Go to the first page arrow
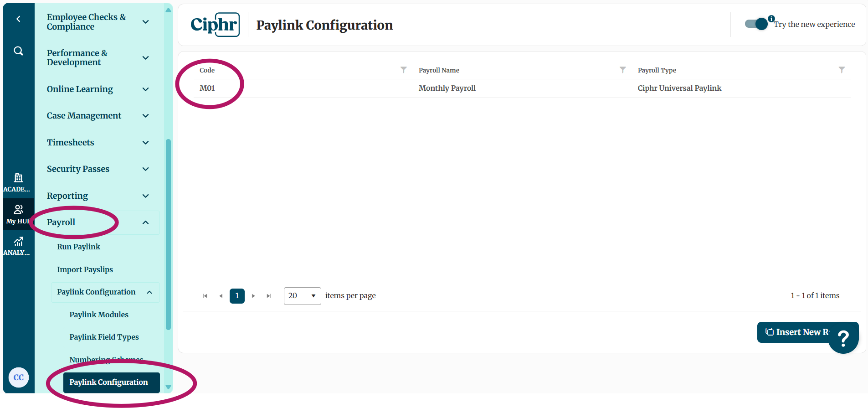 click(x=205, y=296)
